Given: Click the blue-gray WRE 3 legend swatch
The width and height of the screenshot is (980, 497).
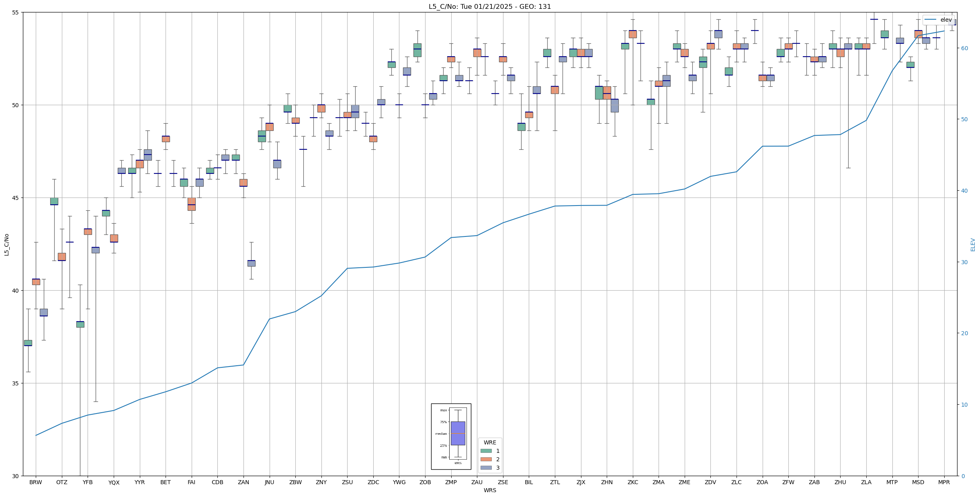Looking at the screenshot, I should pos(486,468).
